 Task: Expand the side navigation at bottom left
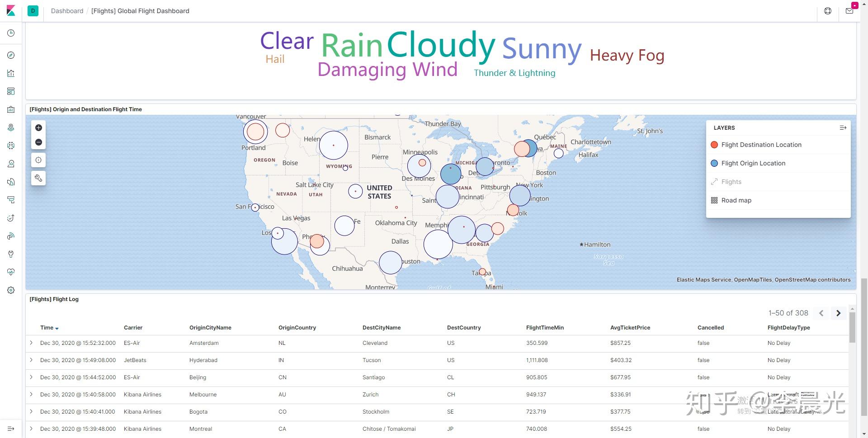[x=11, y=429]
